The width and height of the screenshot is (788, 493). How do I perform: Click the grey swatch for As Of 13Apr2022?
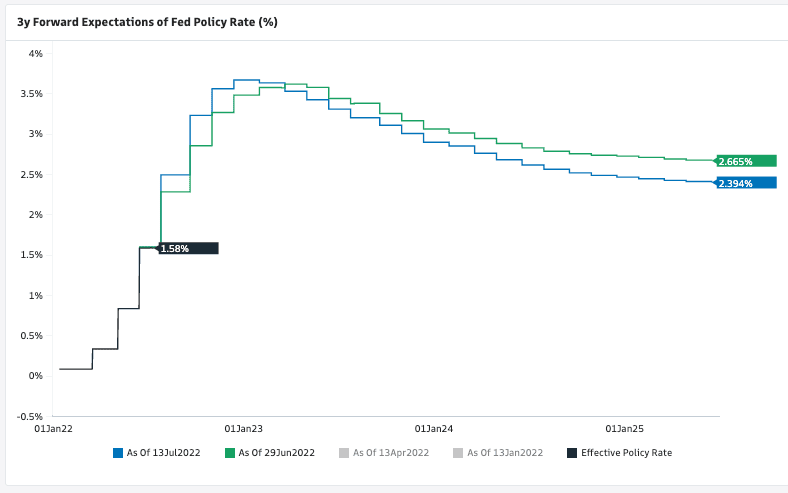pos(346,453)
